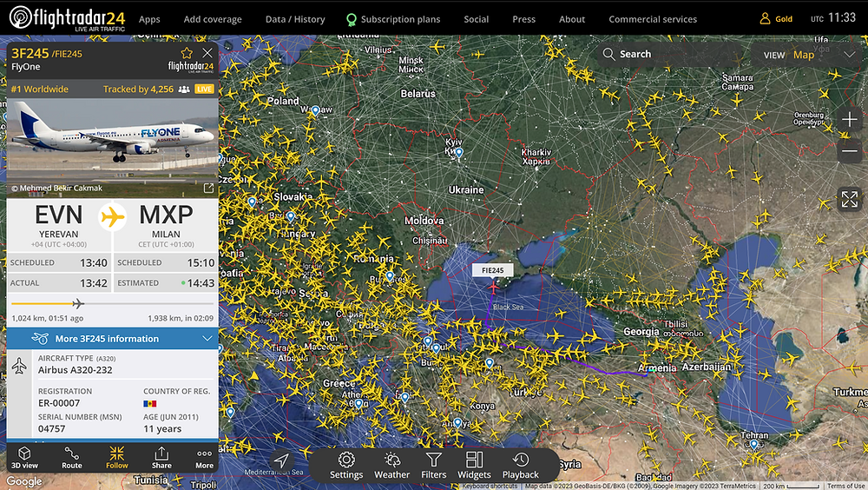Click the Airbus A320-232 aircraft type
Screen dimensions: 868x490
76,370
